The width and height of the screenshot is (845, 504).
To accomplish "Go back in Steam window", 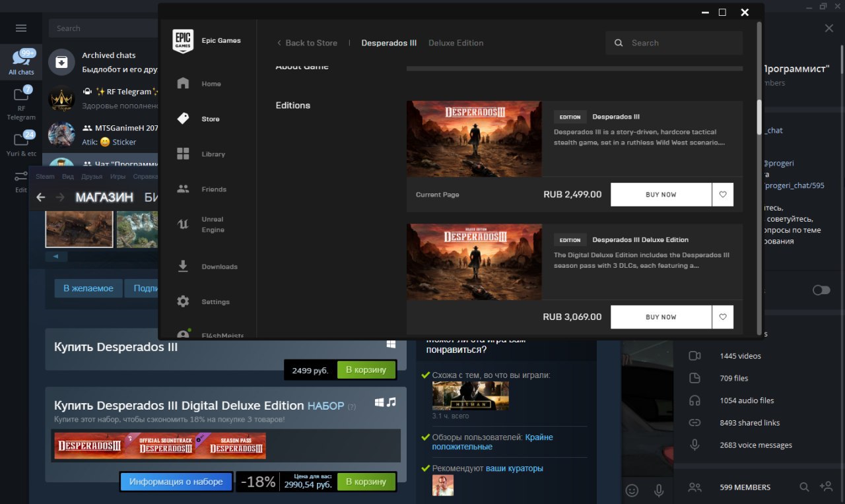I will pos(41,197).
